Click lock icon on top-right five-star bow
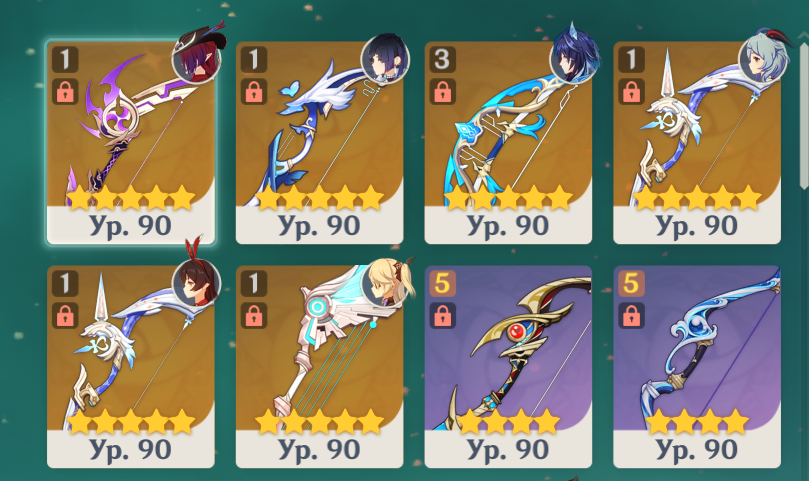The image size is (809, 481). 632,92
